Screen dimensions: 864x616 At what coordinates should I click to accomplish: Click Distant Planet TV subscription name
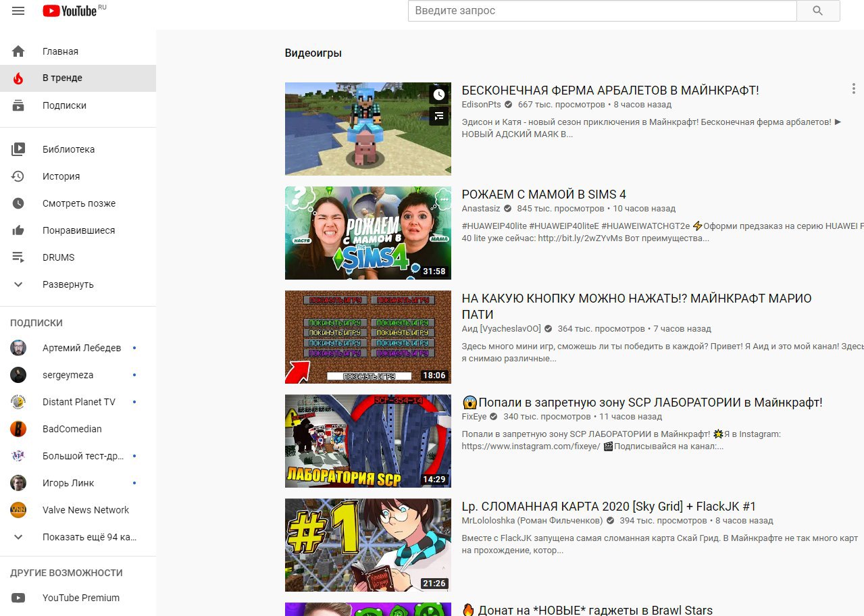click(x=78, y=402)
